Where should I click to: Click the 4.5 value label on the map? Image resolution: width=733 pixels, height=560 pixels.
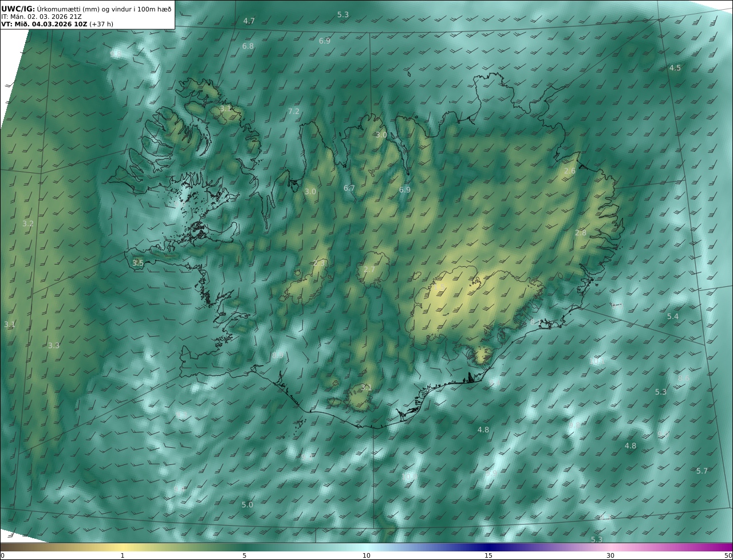[x=675, y=68]
